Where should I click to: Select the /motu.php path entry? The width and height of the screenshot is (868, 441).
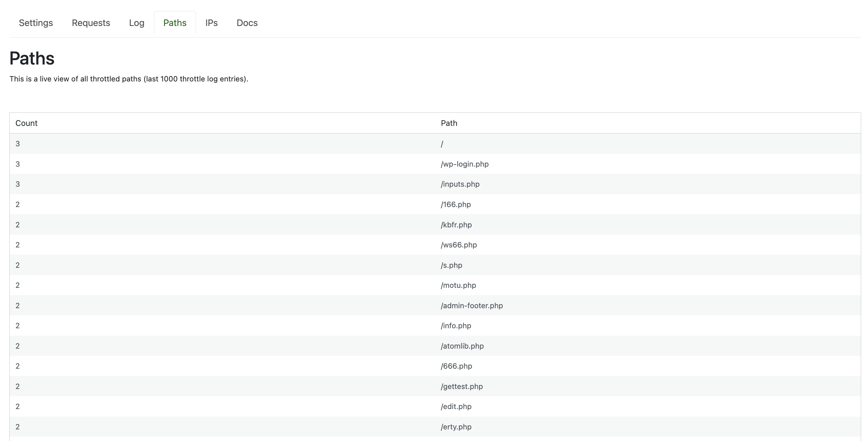458,285
